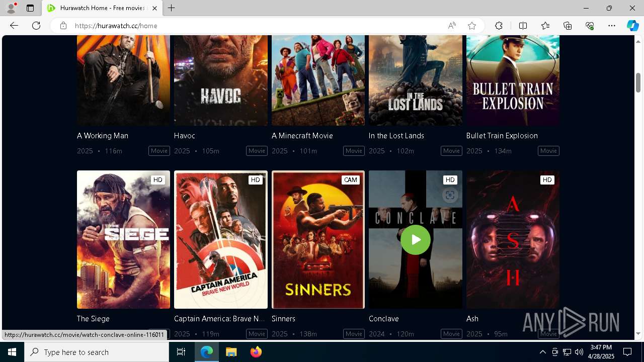Click the taskbar search box
The height and width of the screenshot is (362, 644).
point(97,352)
